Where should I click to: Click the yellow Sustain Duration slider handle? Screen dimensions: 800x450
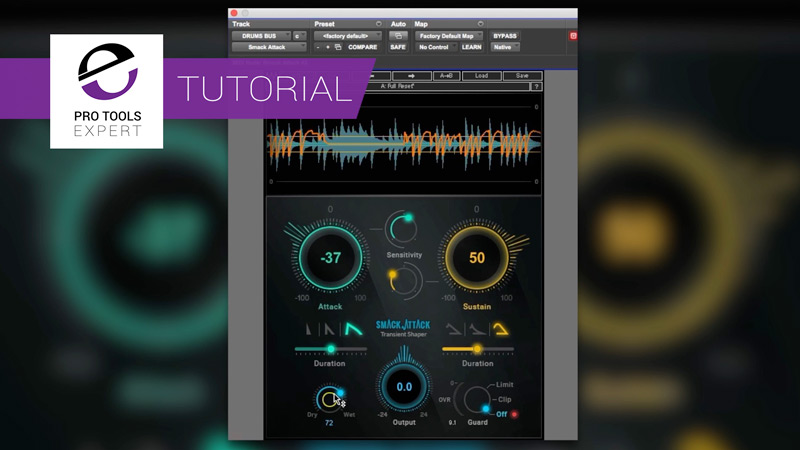(x=477, y=349)
